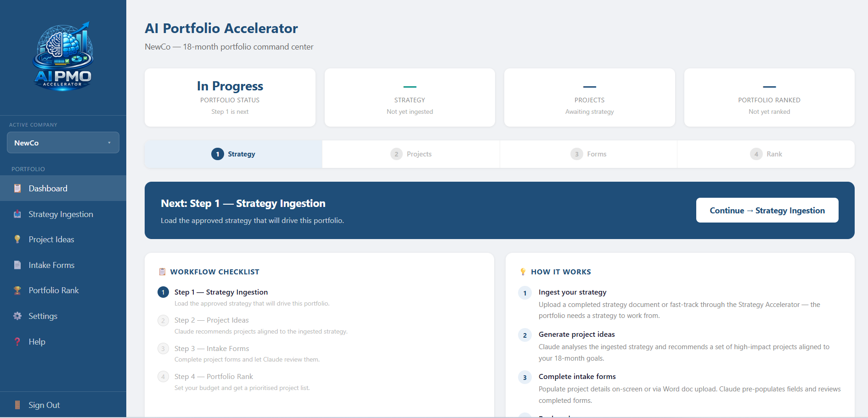Open Strategy Ingestion via its briefcase icon

click(x=17, y=214)
